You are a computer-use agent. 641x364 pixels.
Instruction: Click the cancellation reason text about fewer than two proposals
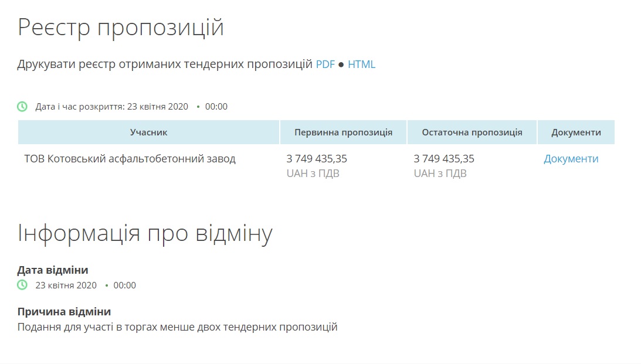click(177, 327)
